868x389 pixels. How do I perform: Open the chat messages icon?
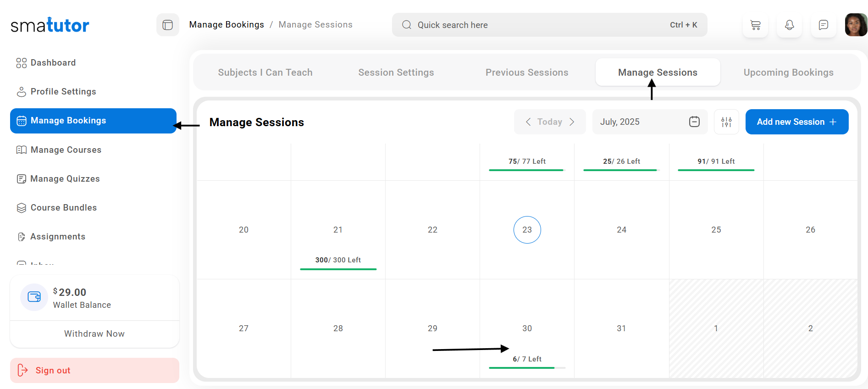click(x=823, y=25)
